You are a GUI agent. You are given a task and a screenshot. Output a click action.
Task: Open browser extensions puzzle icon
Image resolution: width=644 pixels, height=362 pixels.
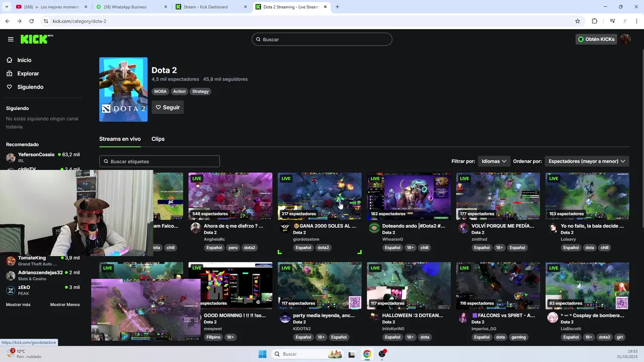point(595,21)
